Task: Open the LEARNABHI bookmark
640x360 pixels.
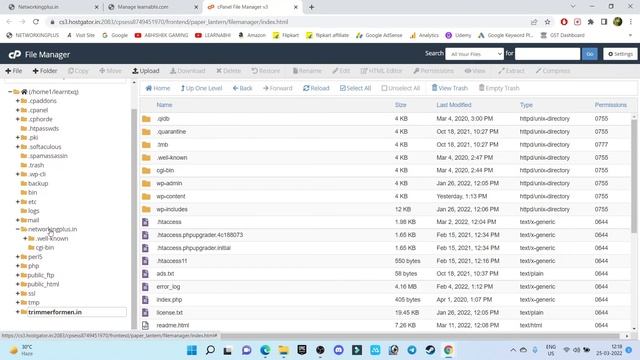Action: coord(213,35)
